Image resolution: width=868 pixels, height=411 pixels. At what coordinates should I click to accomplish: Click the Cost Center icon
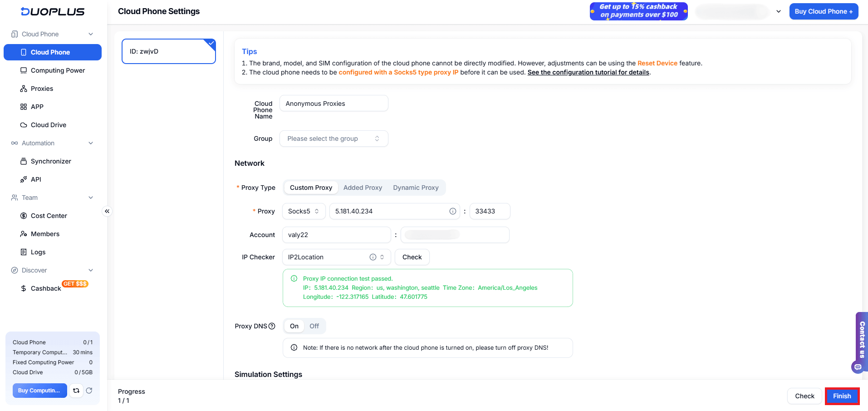pyautogui.click(x=24, y=216)
